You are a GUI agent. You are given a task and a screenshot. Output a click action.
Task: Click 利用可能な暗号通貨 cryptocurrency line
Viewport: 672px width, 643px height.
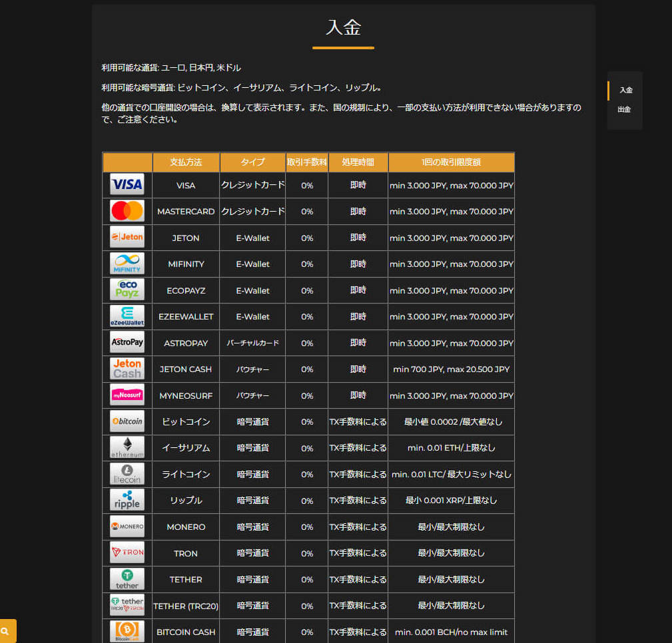coord(242,88)
